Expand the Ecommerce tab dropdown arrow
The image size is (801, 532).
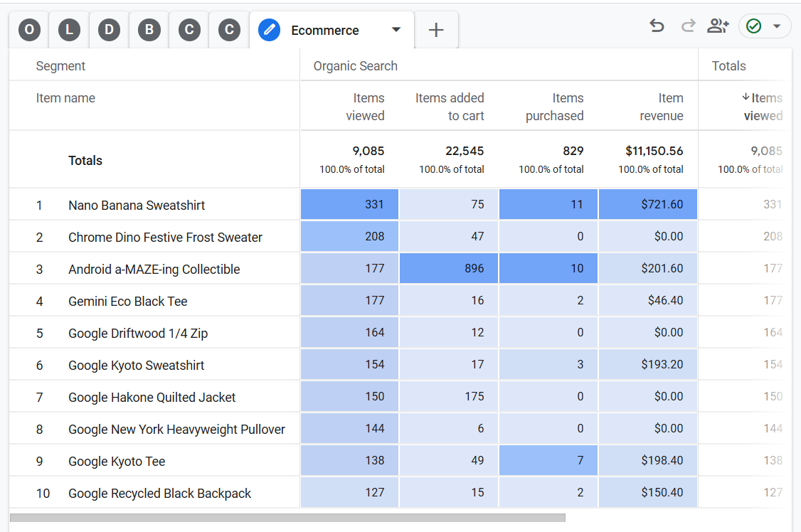(396, 30)
